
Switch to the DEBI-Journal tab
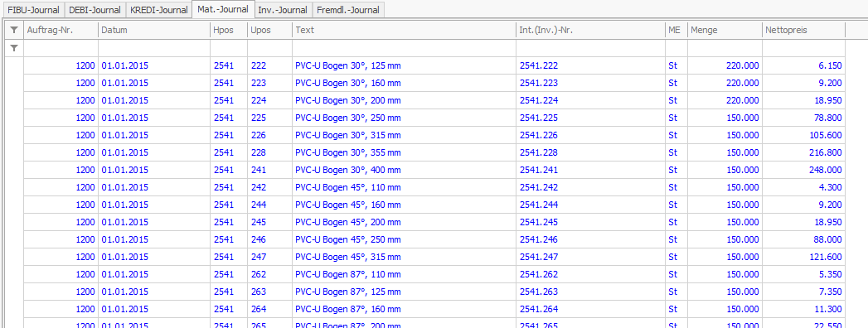point(95,10)
